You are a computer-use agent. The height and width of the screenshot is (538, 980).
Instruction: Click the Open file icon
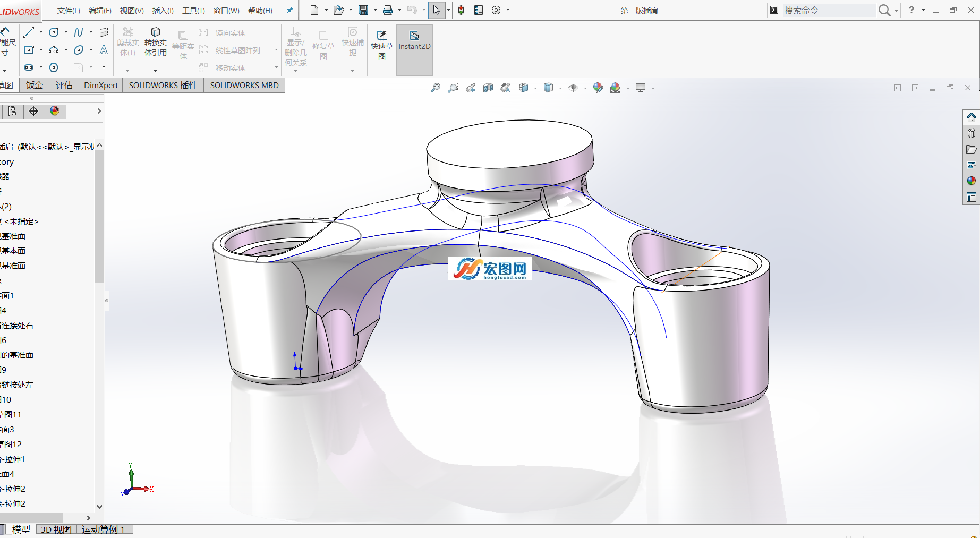click(x=338, y=10)
